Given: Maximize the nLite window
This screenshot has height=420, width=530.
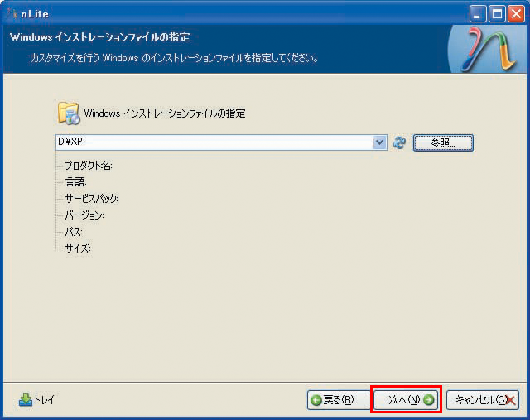Looking at the screenshot, I should (497, 14).
